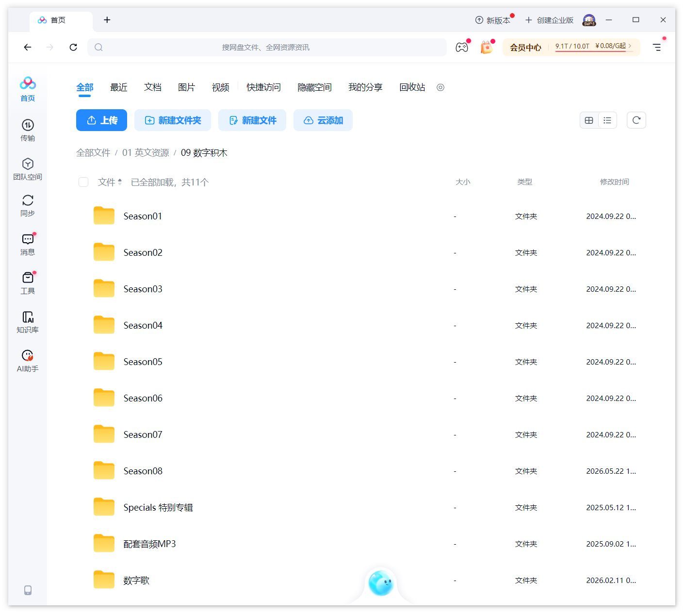The image size is (685, 616).
Task: Click the 大小 column header
Action: click(x=463, y=182)
